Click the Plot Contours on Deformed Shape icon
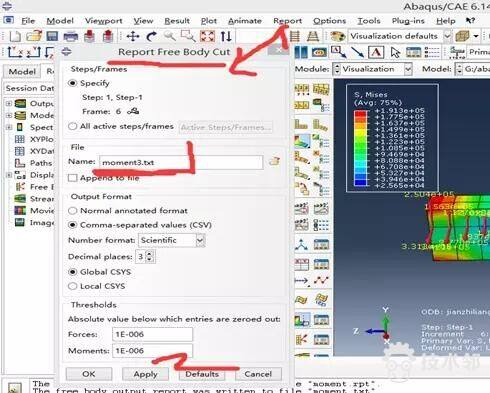 point(302,141)
